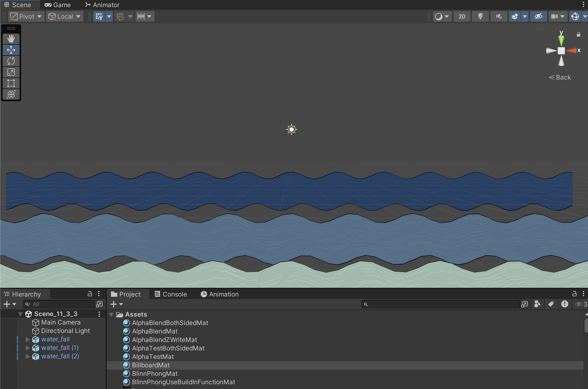588x389 pixels.
Task: Toggle 2D view mode
Action: pos(462,16)
